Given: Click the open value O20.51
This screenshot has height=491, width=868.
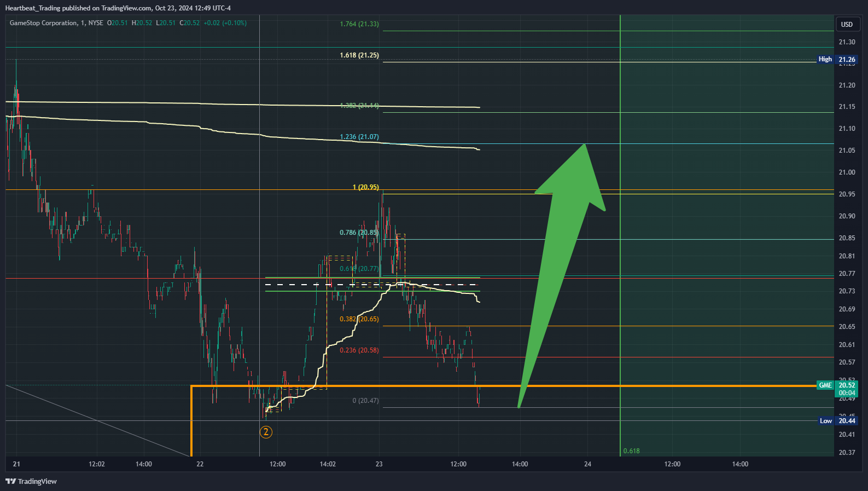Looking at the screenshot, I should 118,23.
